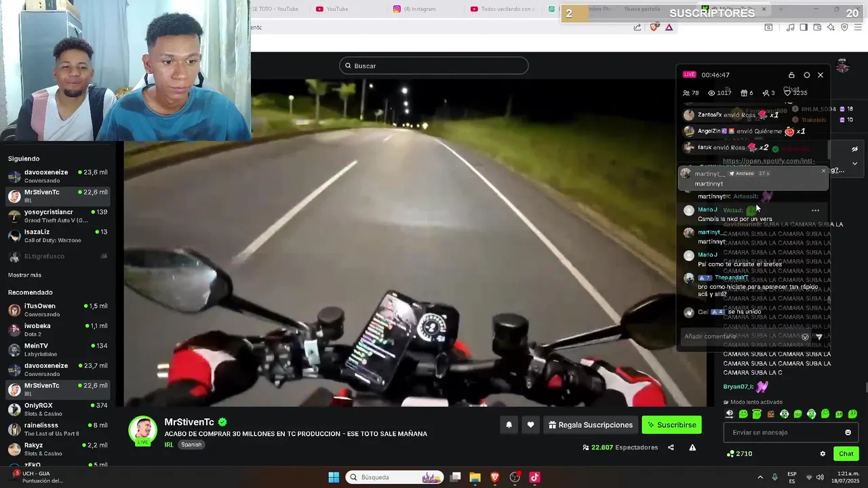Select the 'SE TOTO - YouTube' tab
The width and height of the screenshot is (868, 488).
(x=275, y=9)
